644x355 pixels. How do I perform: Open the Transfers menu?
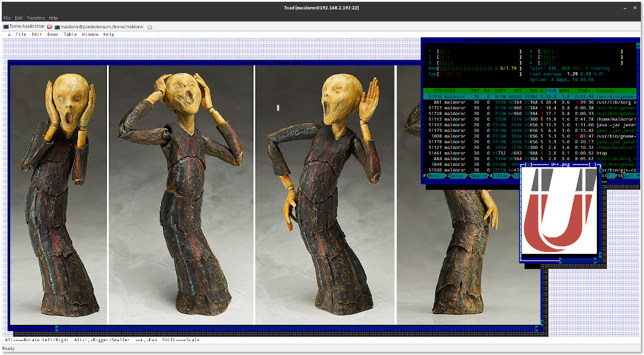[x=35, y=18]
